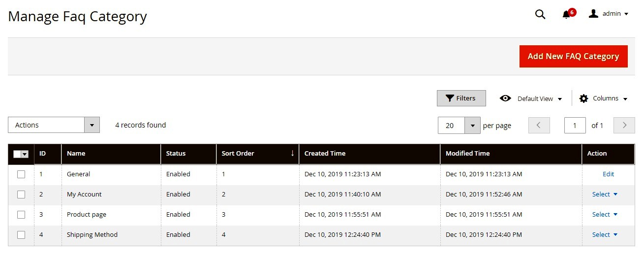Open the per page count dropdown
This screenshot has height=260, width=644.
coord(472,126)
